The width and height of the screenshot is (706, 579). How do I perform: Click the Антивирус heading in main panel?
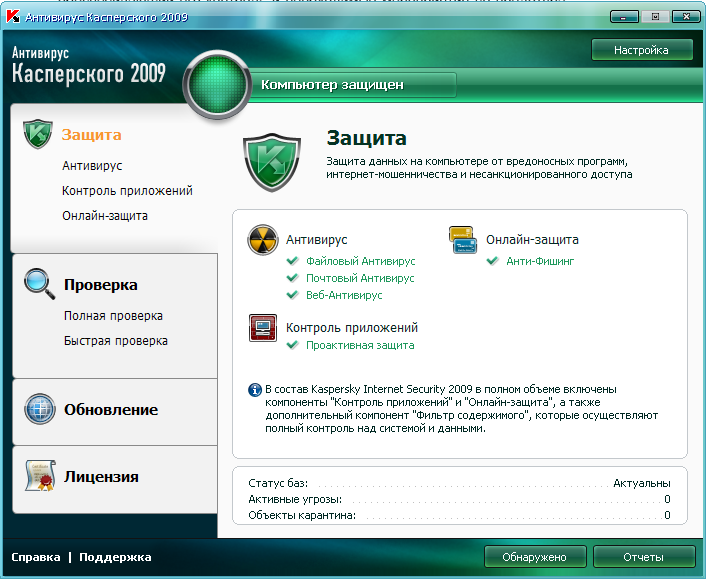tap(317, 240)
